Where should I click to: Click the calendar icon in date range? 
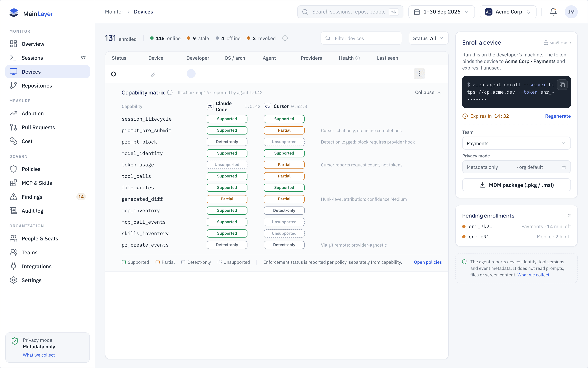click(x=417, y=12)
